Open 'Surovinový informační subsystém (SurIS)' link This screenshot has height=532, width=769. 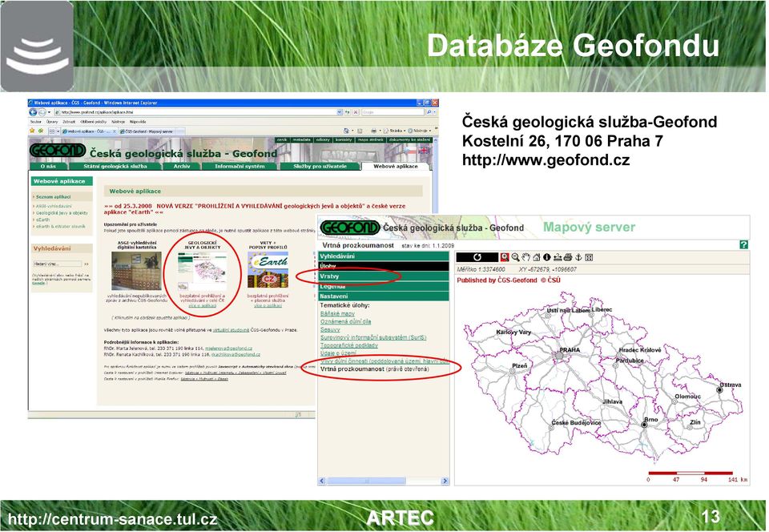tap(373, 337)
